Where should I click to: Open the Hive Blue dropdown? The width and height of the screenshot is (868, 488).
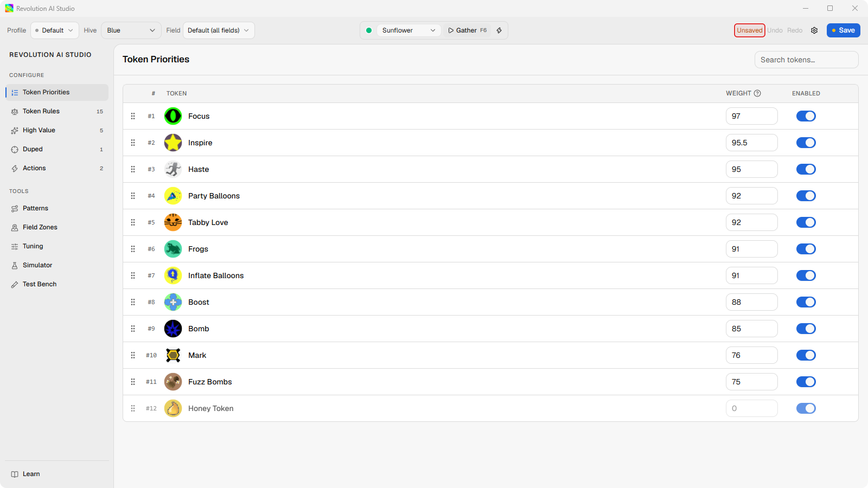pyautogui.click(x=131, y=30)
